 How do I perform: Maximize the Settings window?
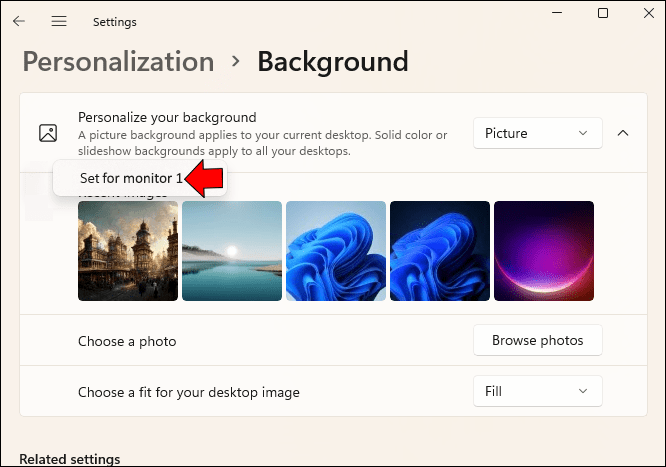click(602, 14)
